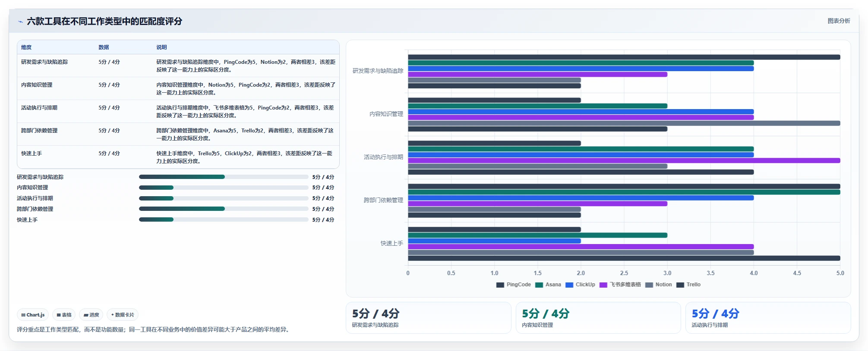Viewport: 868px width, 351px height.
Task: Toggle the Asana legend swatch
Action: [539, 285]
